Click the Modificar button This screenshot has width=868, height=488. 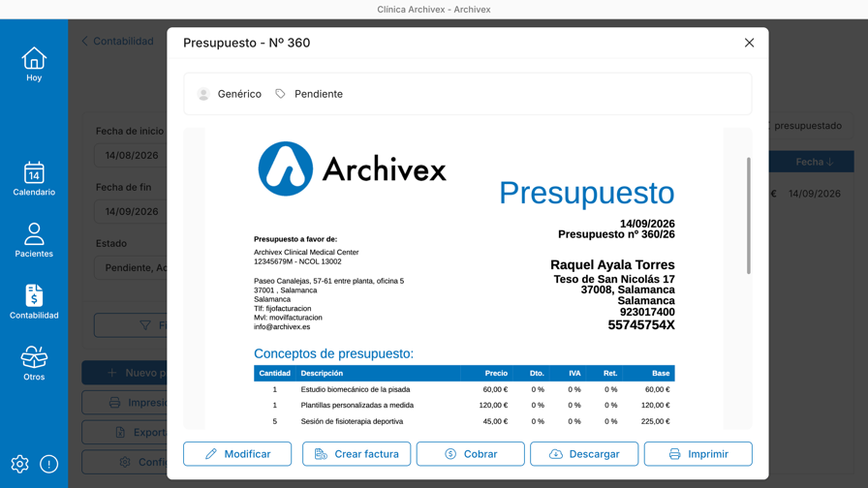(x=237, y=454)
